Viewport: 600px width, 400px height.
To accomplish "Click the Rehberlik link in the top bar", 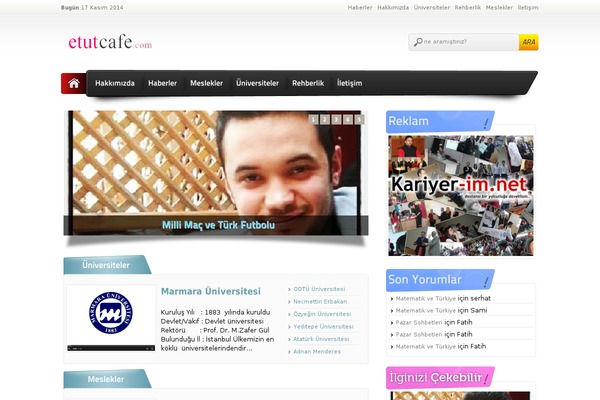I will click(468, 7).
